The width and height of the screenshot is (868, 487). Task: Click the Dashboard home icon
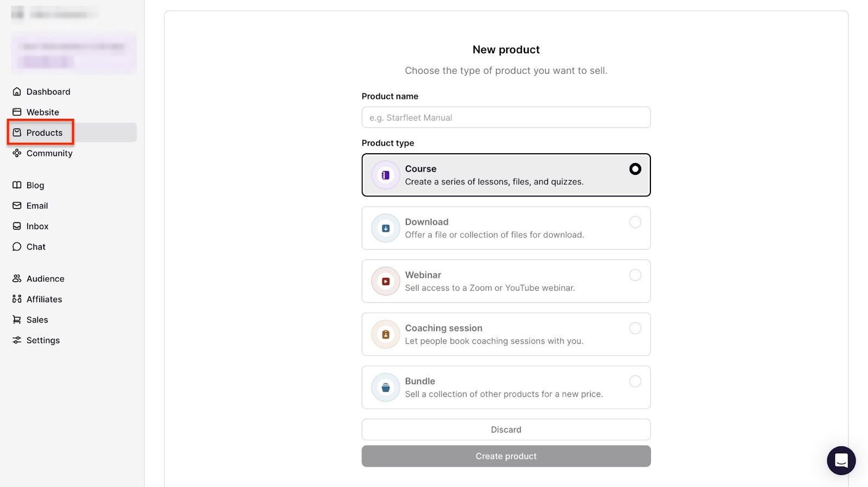17,92
